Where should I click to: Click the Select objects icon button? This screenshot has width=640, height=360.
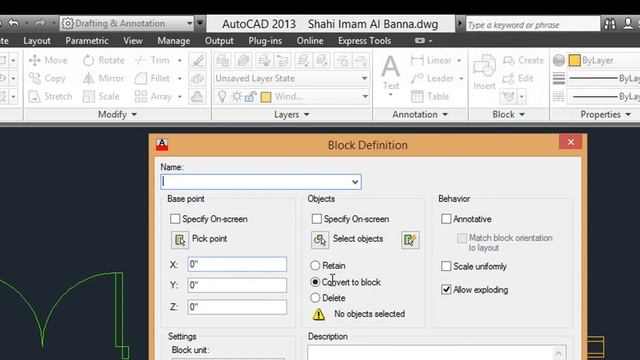pyautogui.click(x=320, y=240)
